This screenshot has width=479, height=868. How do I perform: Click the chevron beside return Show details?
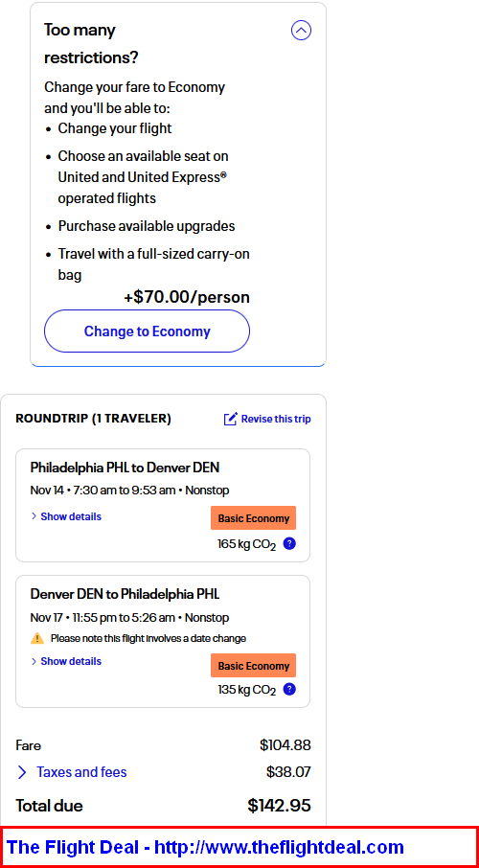pyautogui.click(x=34, y=661)
